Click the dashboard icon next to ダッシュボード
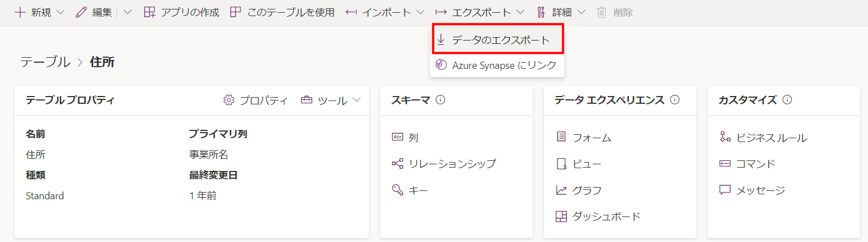868x242 pixels. [561, 216]
